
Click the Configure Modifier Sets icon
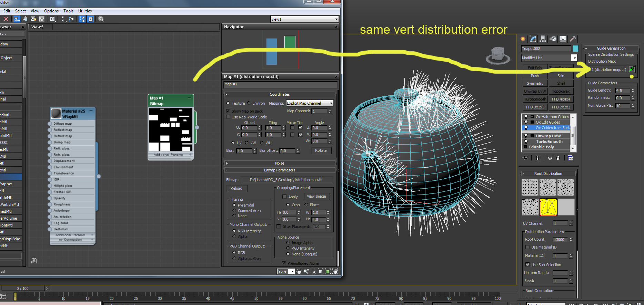[x=570, y=158]
